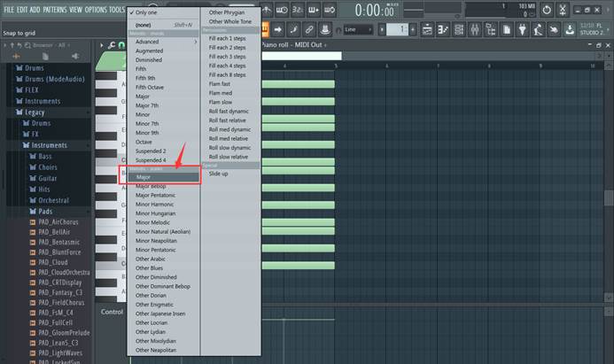Open the Piano roll view icon
The width and height of the screenshot is (614, 364).
point(443,29)
